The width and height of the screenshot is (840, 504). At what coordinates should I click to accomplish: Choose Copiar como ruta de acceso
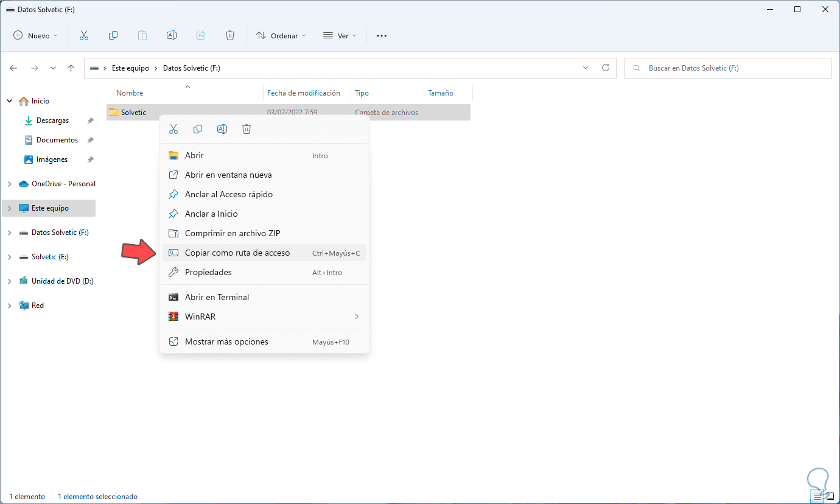click(264, 253)
